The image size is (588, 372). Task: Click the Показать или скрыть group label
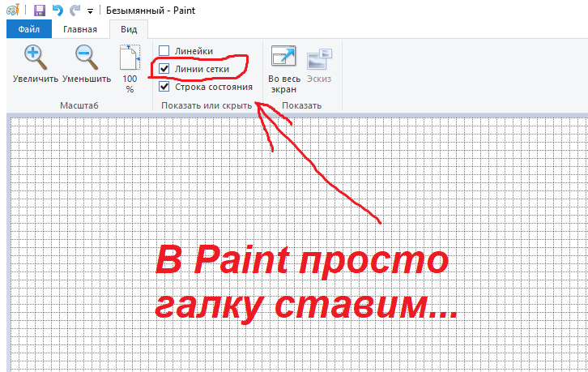[207, 105]
